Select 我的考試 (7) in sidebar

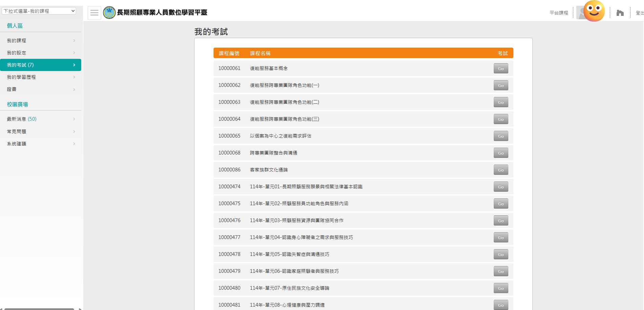click(x=40, y=65)
